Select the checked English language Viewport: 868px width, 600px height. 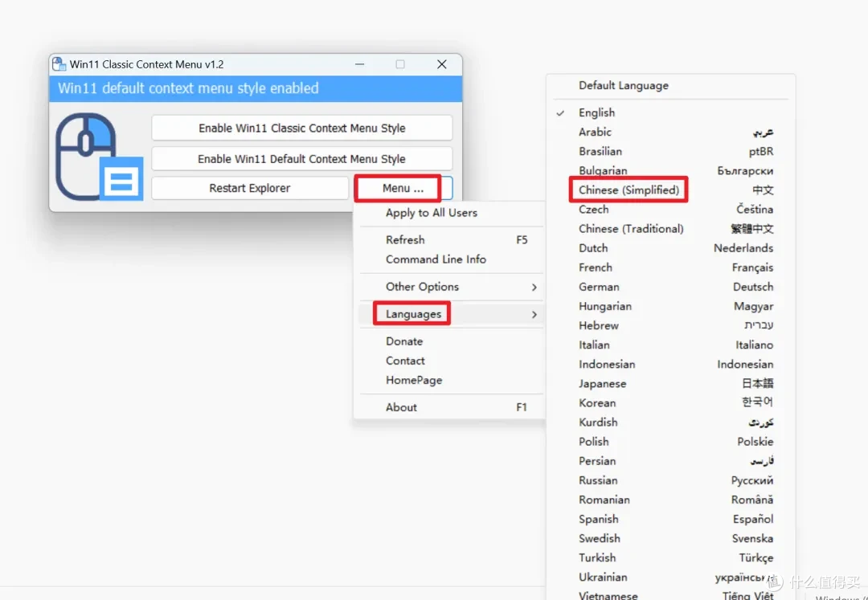(x=670, y=112)
